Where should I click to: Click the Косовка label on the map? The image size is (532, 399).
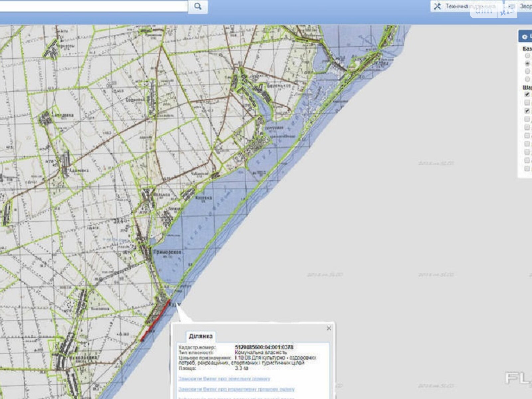(203, 198)
